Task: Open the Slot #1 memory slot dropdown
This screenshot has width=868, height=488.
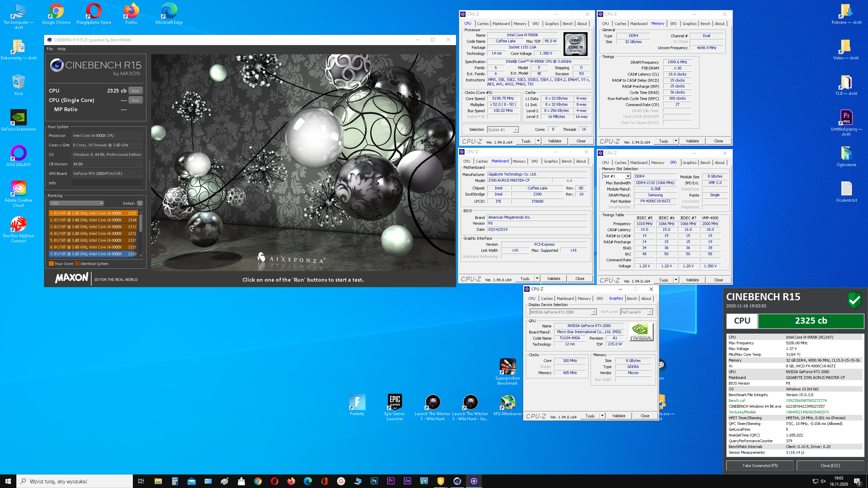Action: 616,176
